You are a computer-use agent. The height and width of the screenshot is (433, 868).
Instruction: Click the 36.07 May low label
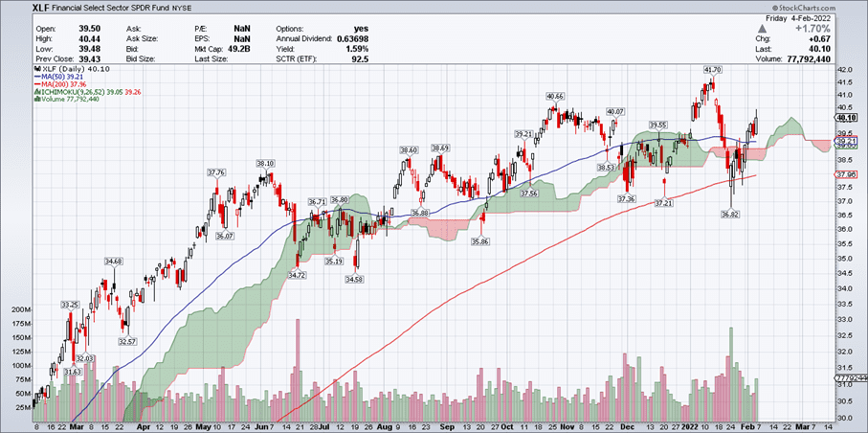point(224,235)
